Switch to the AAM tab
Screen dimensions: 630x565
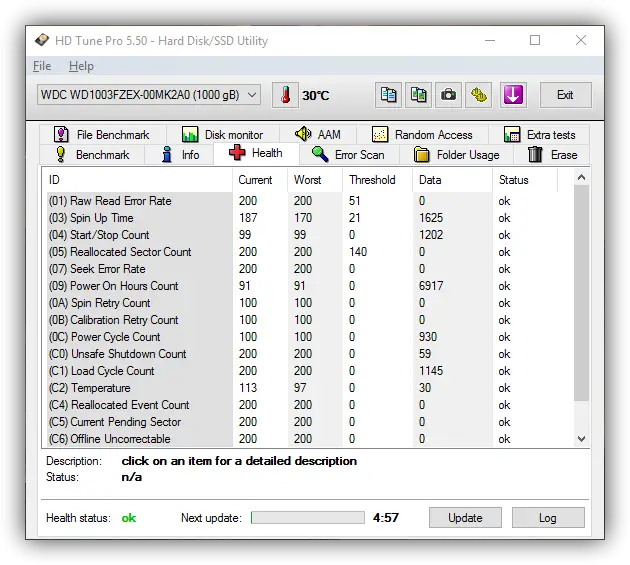coord(318,135)
